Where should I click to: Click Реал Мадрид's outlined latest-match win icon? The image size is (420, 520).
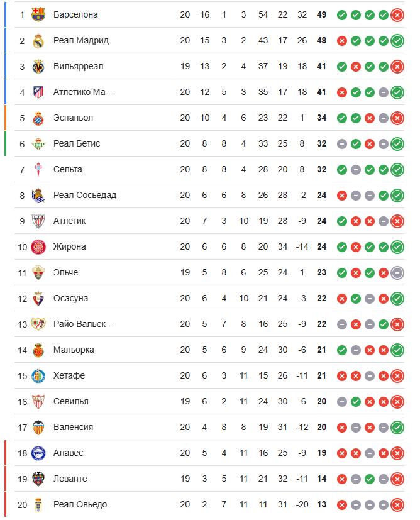coord(397,40)
